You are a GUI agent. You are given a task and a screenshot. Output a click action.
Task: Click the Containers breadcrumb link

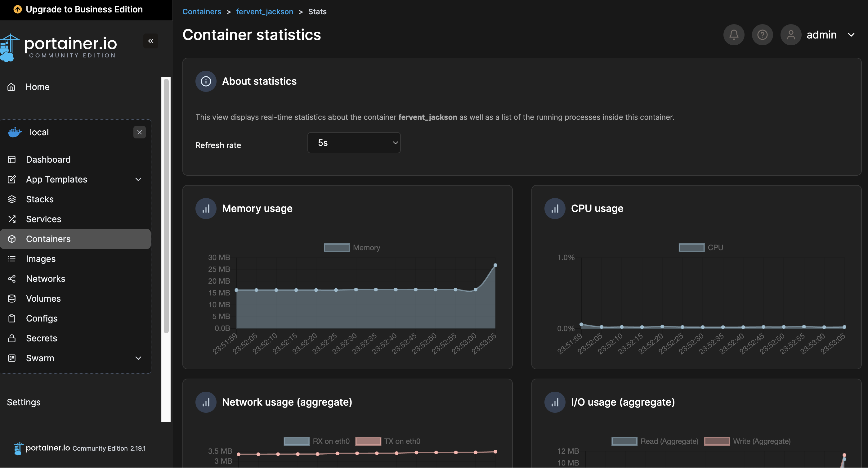(x=202, y=11)
